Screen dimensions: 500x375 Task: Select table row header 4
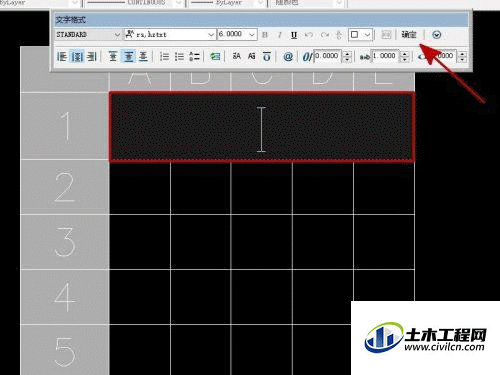65,297
